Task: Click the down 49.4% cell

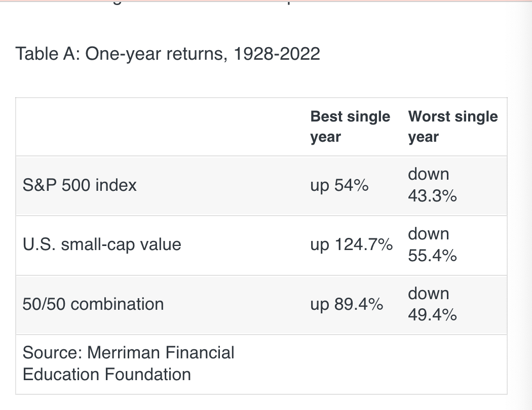Action: pos(432,304)
